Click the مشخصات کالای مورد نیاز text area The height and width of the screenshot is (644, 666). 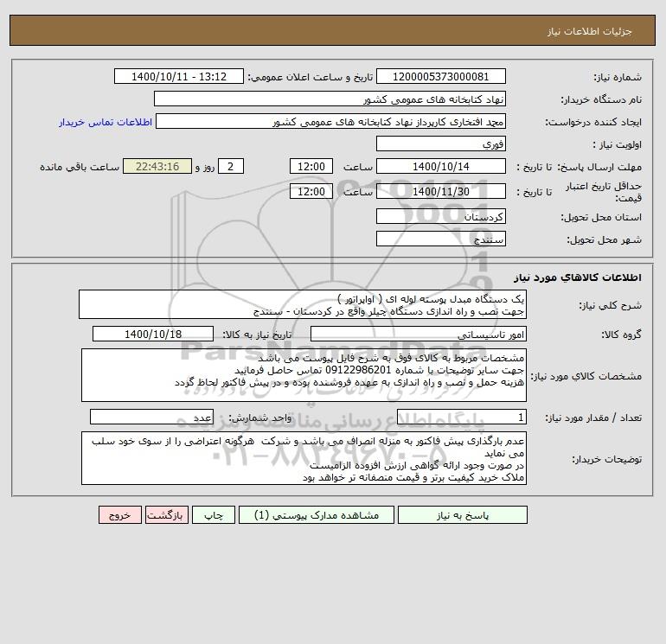tap(304, 375)
